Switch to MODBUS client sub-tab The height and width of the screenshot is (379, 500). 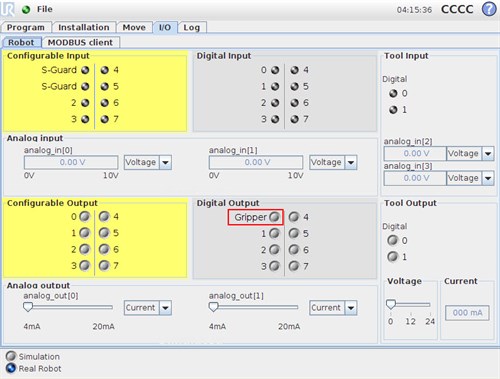80,43
